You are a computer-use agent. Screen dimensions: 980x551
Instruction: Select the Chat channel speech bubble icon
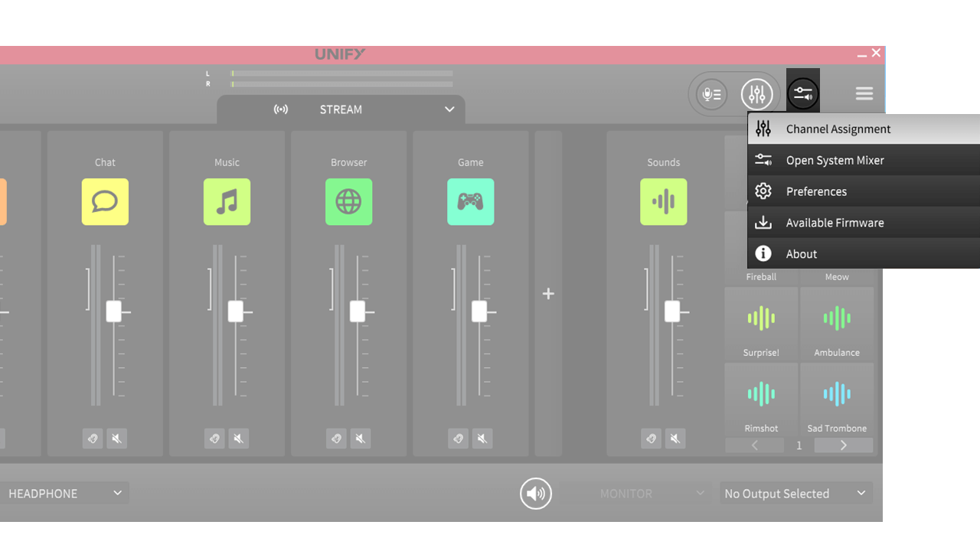[x=105, y=202]
